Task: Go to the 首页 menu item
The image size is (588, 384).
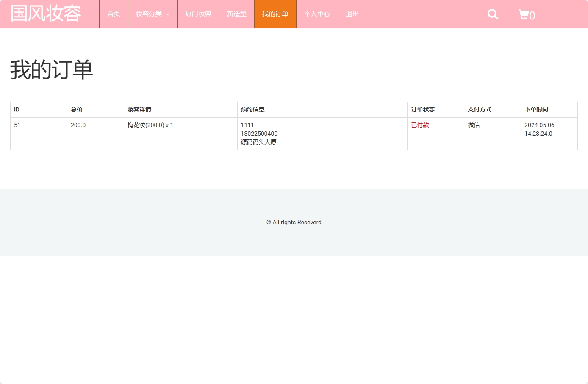Action: click(114, 14)
